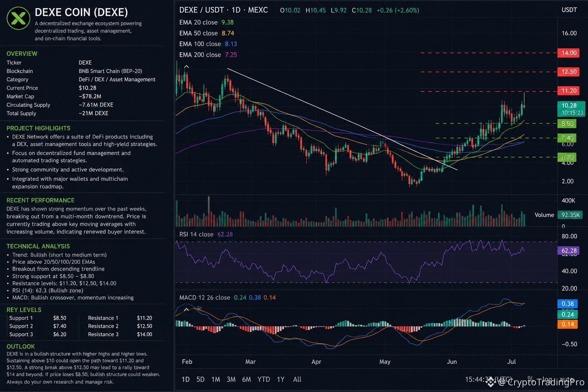
Task: Click the OVERVIEW section heading
Action: click(x=22, y=54)
